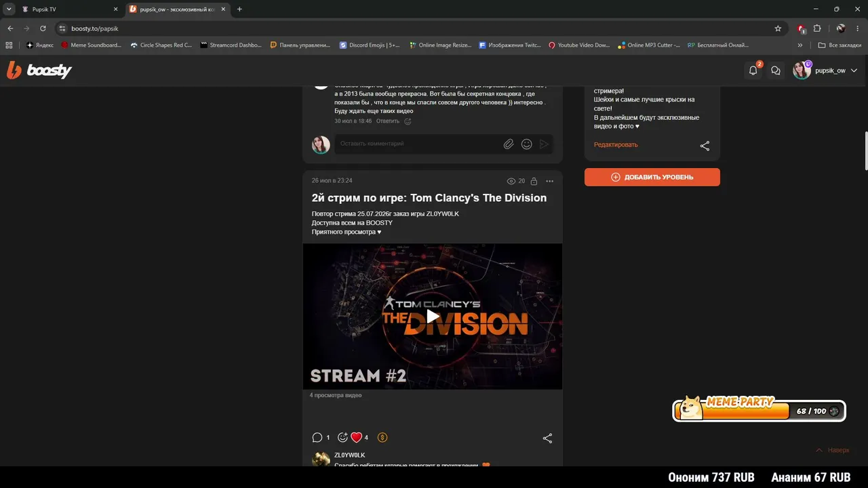Click 'Редактировать' in the subscription level card
The image size is (868, 488).
pos(616,144)
